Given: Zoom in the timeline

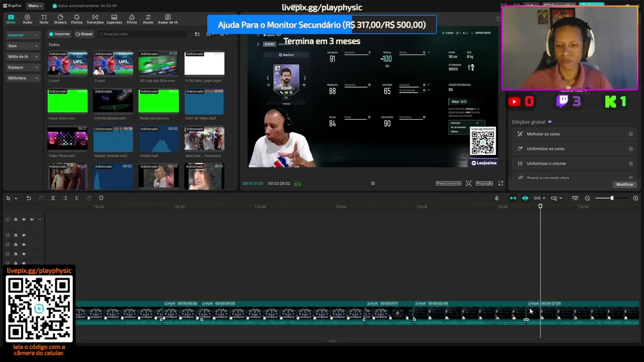Looking at the screenshot, I should (635, 198).
